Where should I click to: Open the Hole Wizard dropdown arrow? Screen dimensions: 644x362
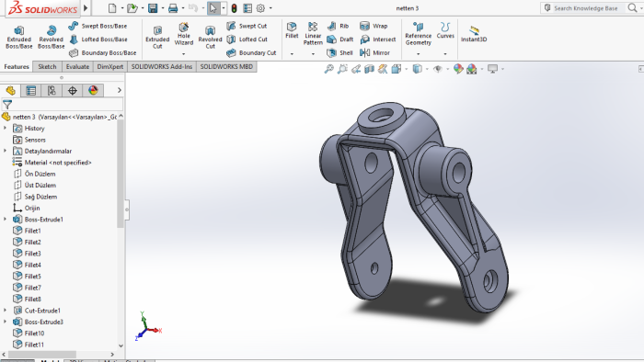184,53
